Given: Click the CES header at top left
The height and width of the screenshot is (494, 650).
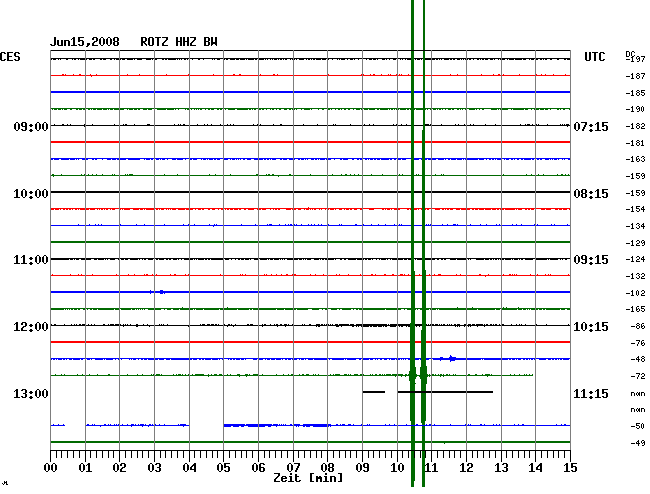Looking at the screenshot, I should (x=10, y=57).
